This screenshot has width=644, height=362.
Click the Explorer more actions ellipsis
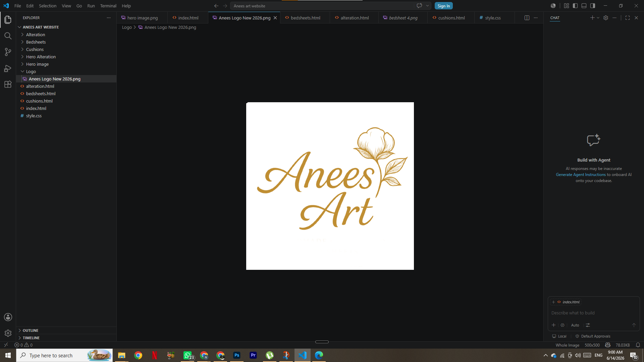pos(108,18)
